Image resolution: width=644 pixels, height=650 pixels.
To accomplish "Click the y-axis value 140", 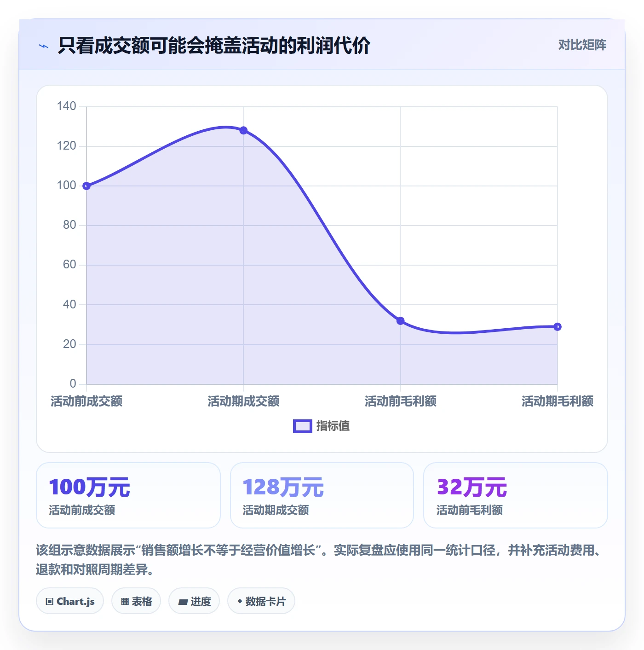I will coord(66,106).
